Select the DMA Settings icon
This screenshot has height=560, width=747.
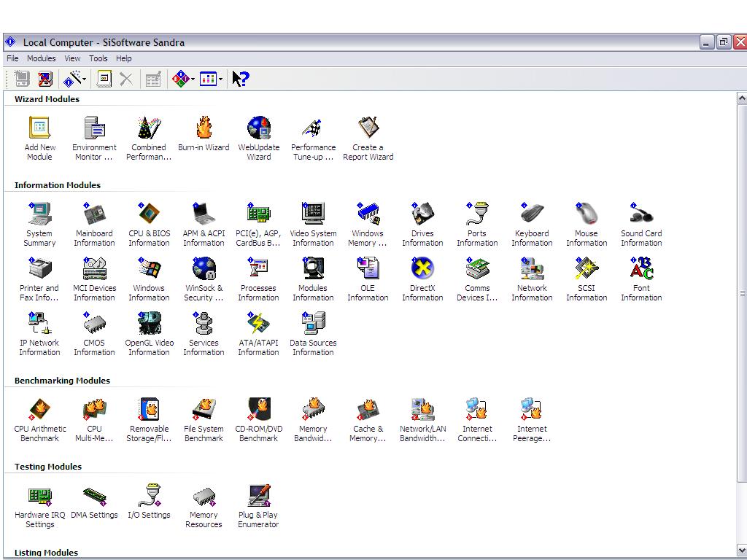(94, 502)
